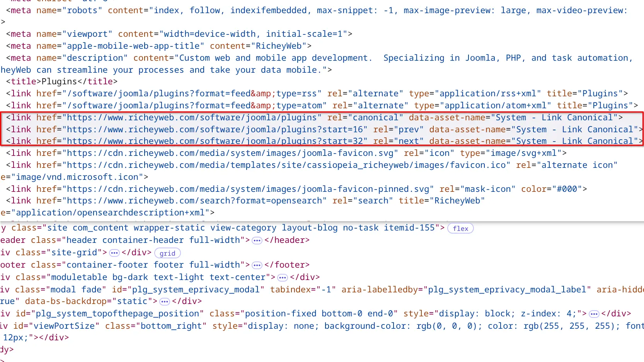
Task: Expand the ellipsis in the site-grid div
Action: pyautogui.click(x=114, y=253)
